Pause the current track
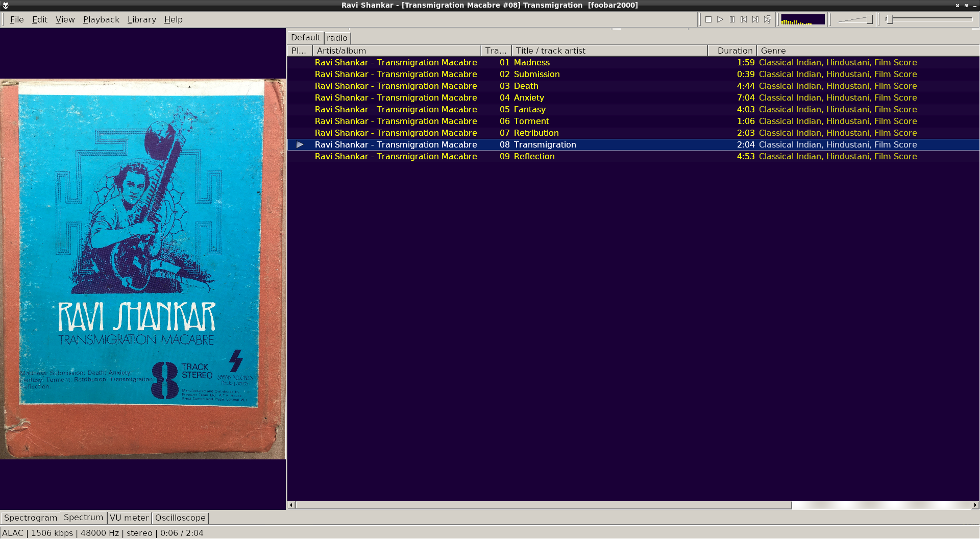This screenshot has height=539, width=980. coord(732,19)
